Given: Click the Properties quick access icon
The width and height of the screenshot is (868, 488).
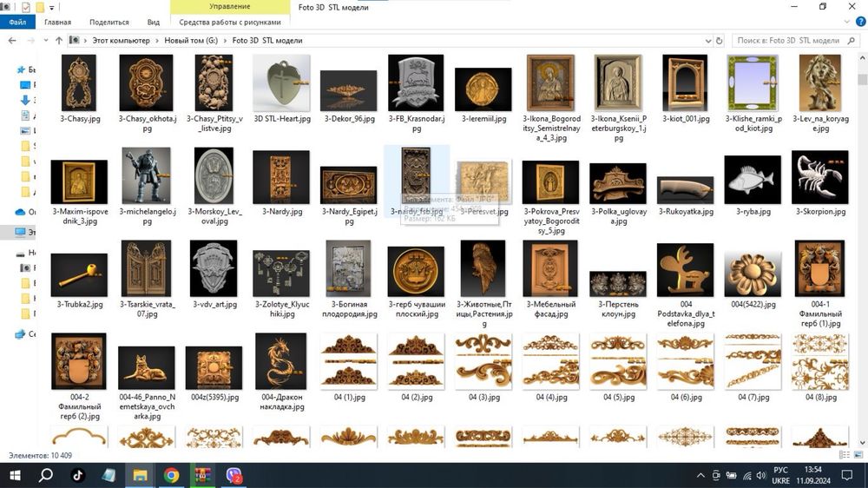Looking at the screenshot, I should click(x=25, y=7).
